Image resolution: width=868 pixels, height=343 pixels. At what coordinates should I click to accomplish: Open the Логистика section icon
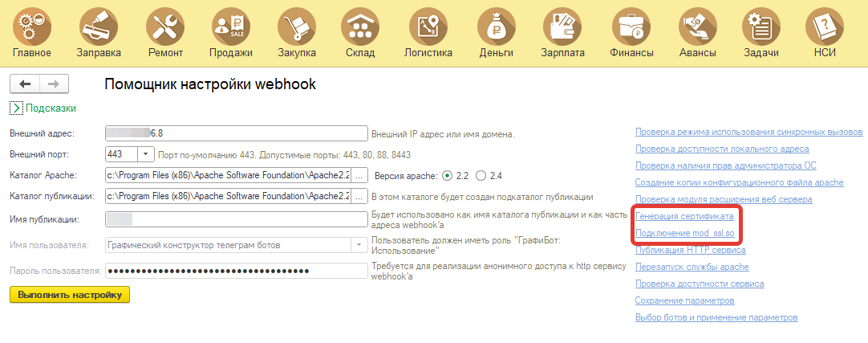(x=428, y=25)
